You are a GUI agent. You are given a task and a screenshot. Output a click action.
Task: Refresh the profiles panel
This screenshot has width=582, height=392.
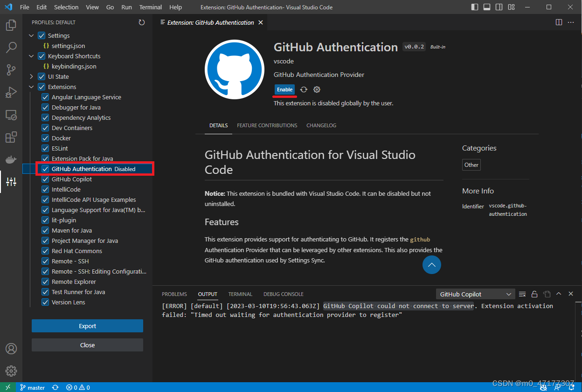[142, 22]
